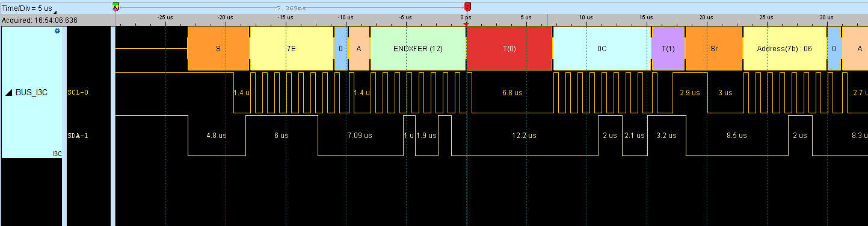The image size is (868, 226).
Task: Click the 8.5 us SDA measurement
Action: point(737,136)
